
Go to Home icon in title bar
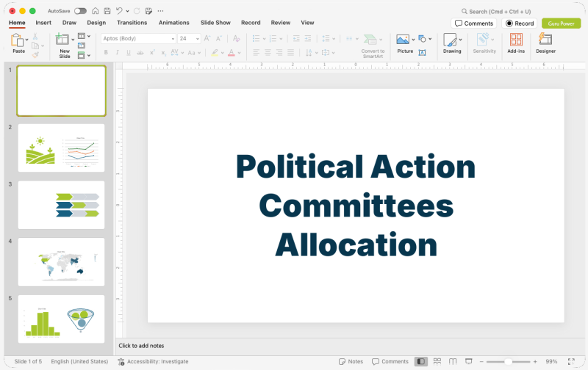pyautogui.click(x=96, y=11)
